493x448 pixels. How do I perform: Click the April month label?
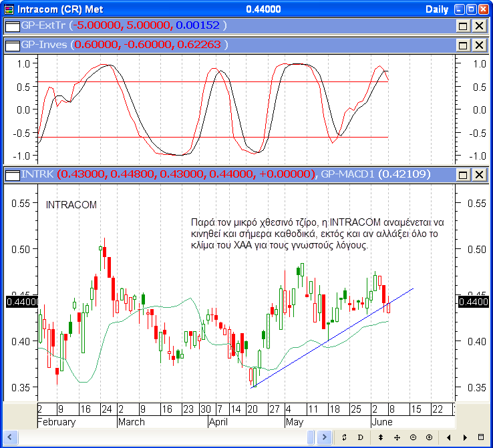(218, 422)
